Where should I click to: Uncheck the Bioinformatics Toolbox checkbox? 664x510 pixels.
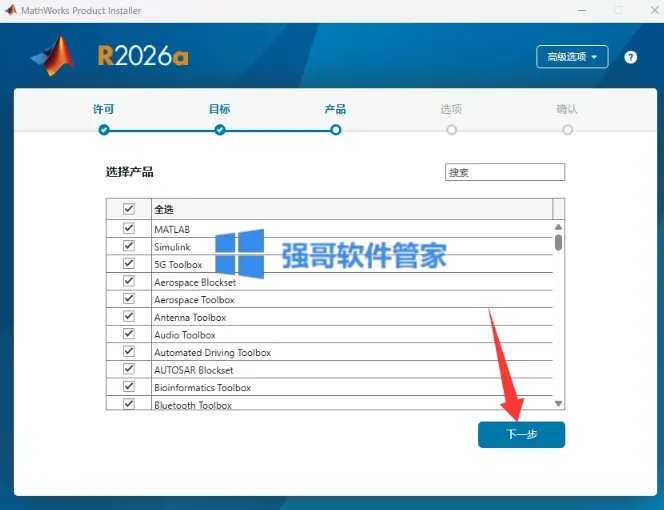tap(129, 387)
